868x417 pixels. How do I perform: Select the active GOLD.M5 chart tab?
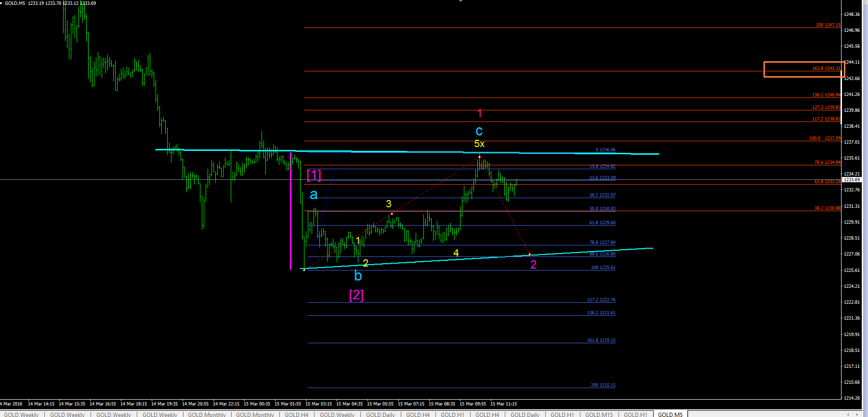[671, 414]
